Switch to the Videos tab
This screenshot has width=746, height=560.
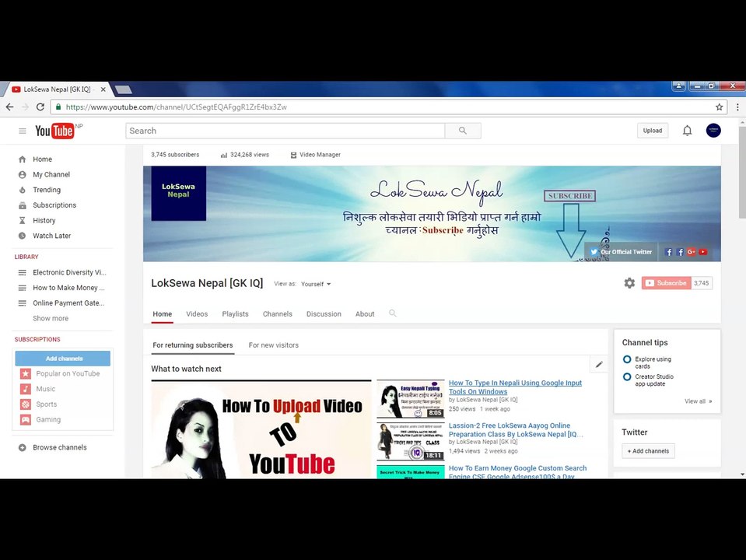[x=197, y=314]
